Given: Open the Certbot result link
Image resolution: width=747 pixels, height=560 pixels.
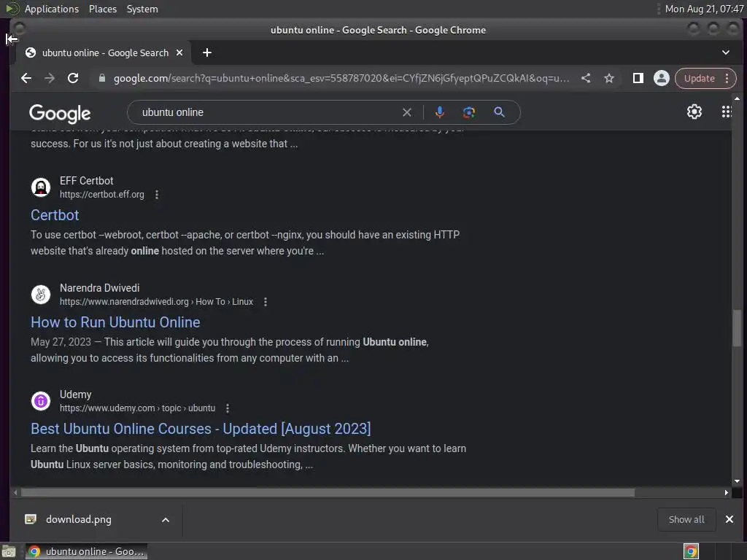Looking at the screenshot, I should [55, 215].
